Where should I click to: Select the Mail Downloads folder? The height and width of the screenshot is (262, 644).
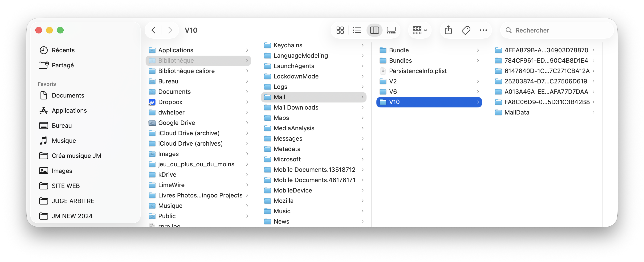click(x=296, y=107)
